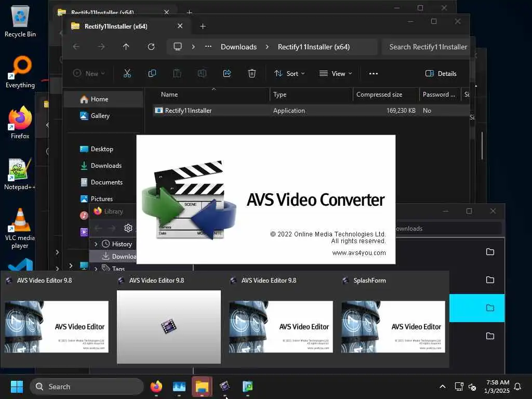Launch VLC media player desktop shortcut

tap(20, 229)
